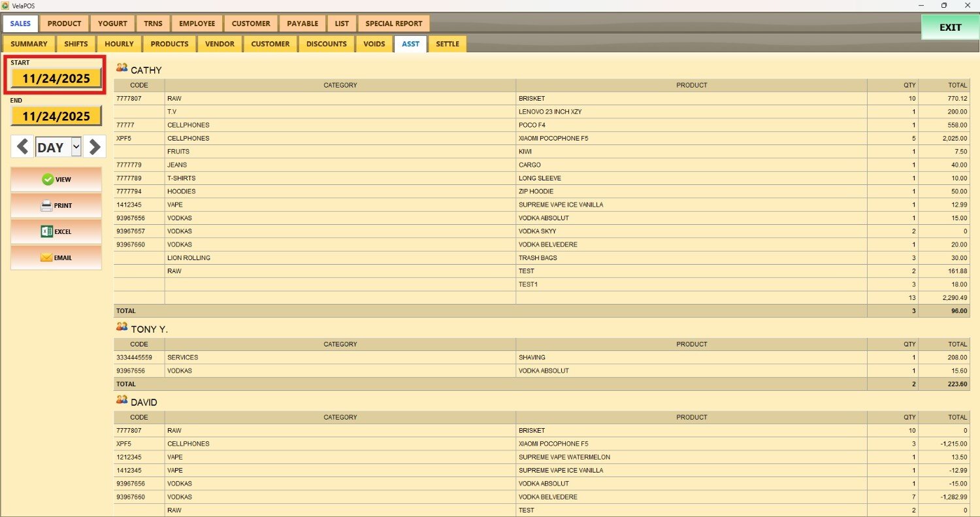Viewport: 980px width, 517px height.
Task: Click the people icon beside TONY Y.
Action: (122, 327)
